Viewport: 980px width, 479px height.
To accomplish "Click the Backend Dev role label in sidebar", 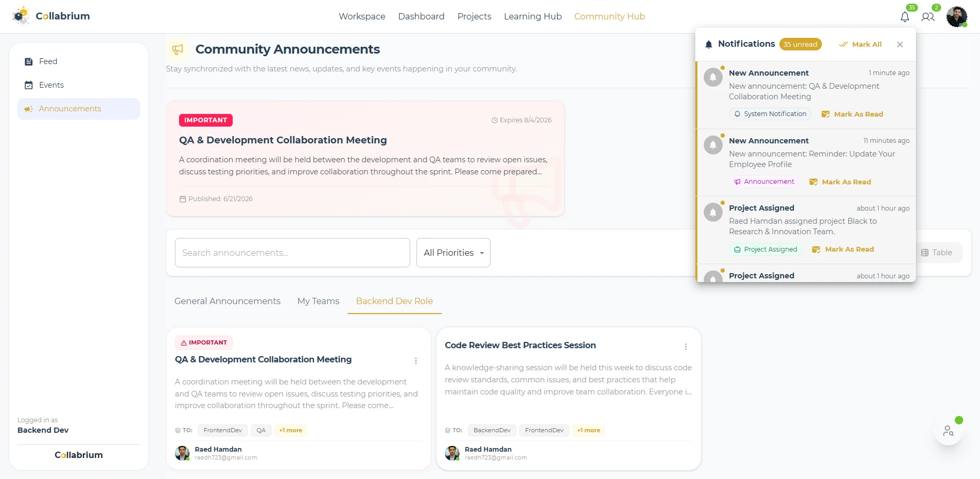I will 43,430.
